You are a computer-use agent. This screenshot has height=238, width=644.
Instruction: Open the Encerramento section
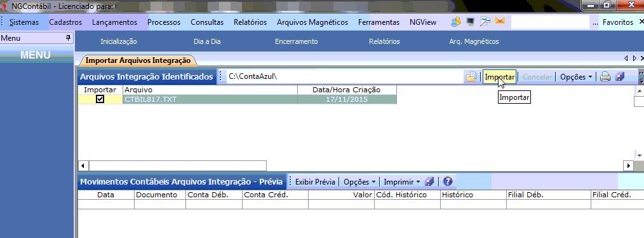point(296,41)
